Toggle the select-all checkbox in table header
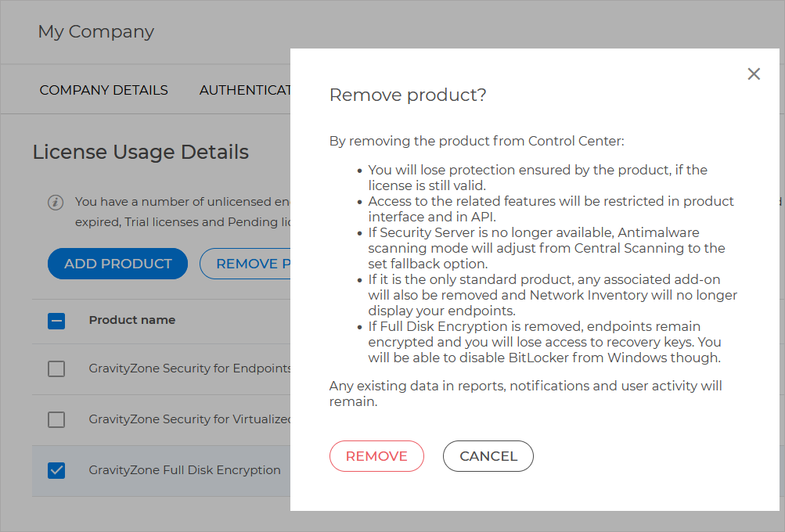 [56, 320]
